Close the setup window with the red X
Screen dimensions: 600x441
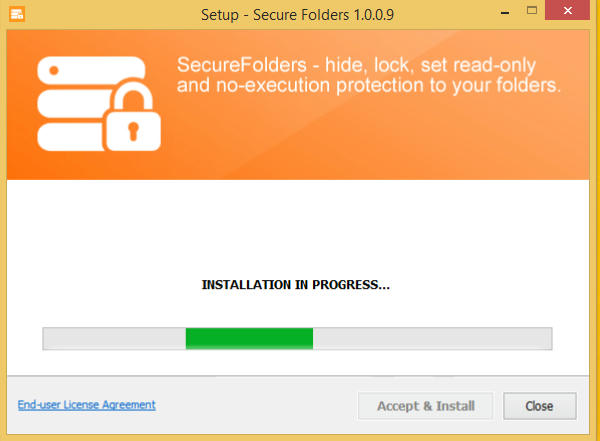point(567,10)
